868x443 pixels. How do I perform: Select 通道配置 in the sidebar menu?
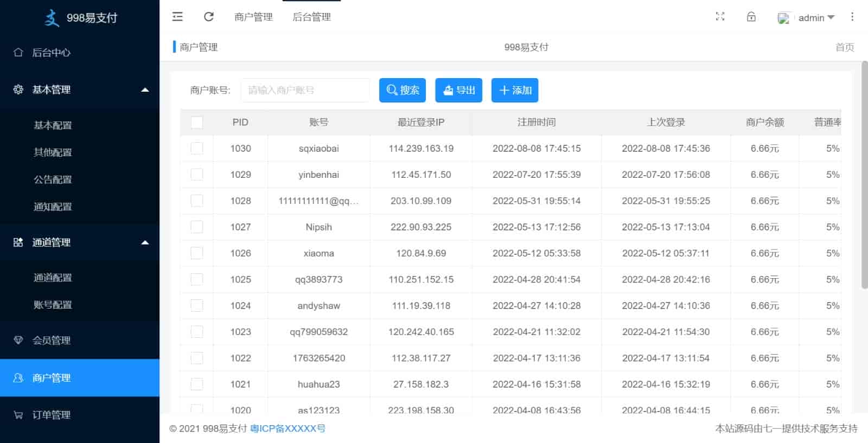pos(53,278)
